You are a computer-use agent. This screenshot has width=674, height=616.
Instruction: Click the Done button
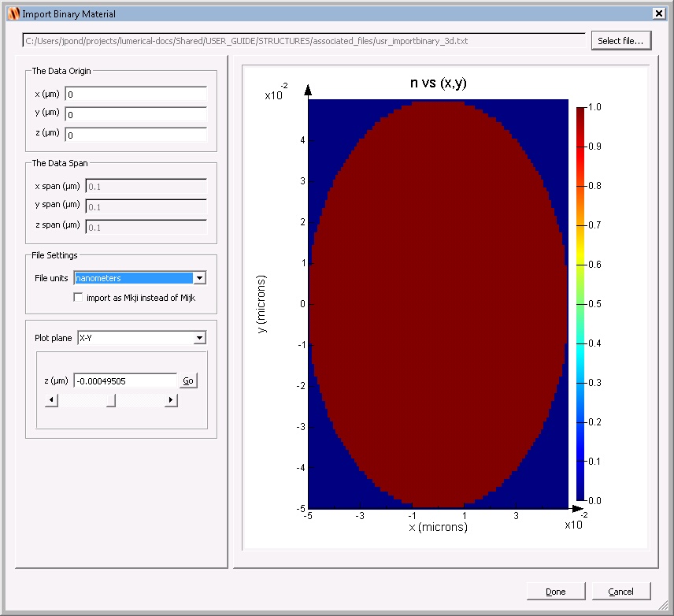click(556, 592)
